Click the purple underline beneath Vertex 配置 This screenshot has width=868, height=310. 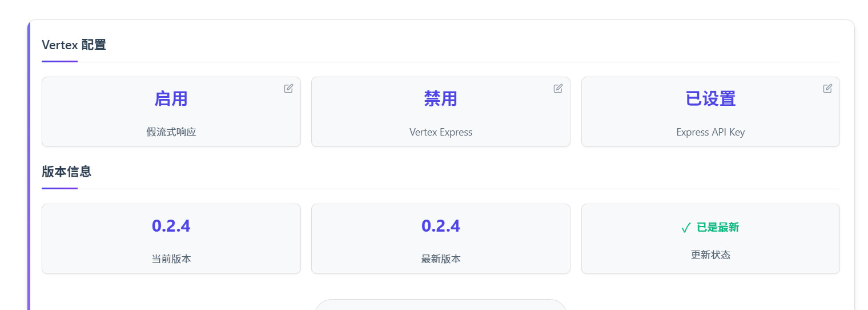coord(59,61)
